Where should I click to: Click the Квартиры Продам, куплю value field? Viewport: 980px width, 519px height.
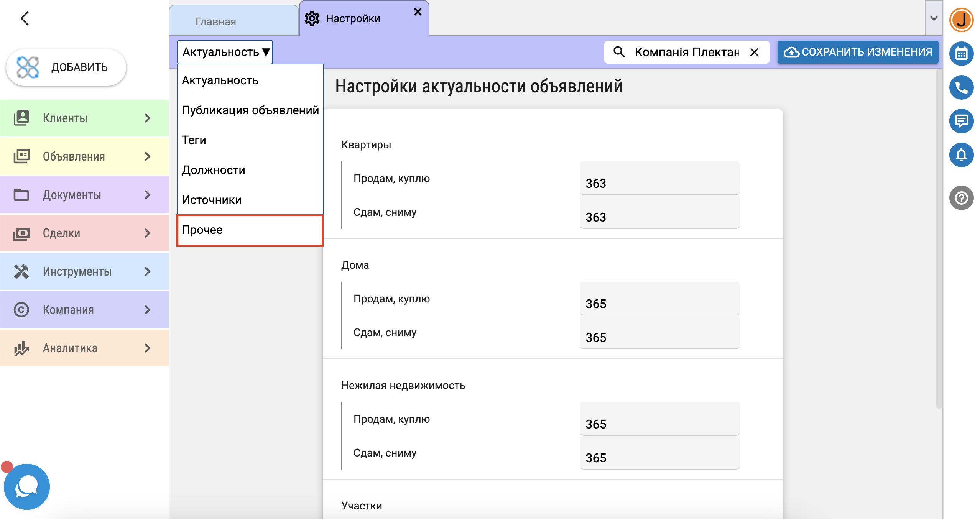[659, 183]
